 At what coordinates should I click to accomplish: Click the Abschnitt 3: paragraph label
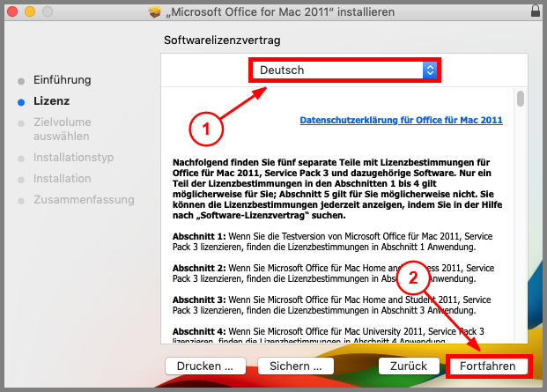(x=199, y=300)
